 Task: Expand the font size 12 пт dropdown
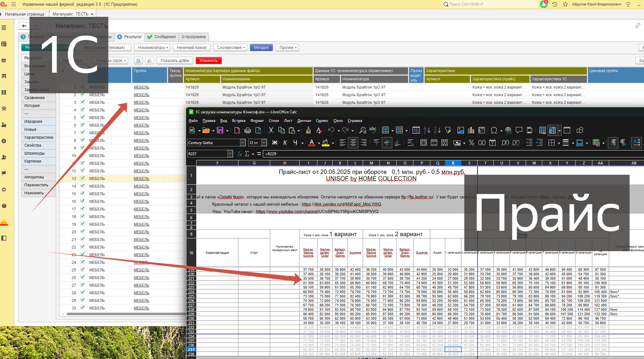click(x=264, y=143)
